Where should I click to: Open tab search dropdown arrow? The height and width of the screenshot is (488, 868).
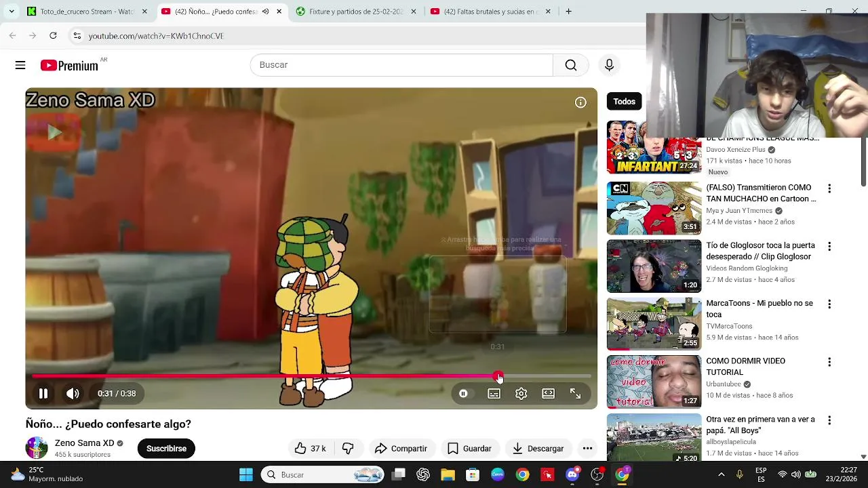[x=11, y=12]
